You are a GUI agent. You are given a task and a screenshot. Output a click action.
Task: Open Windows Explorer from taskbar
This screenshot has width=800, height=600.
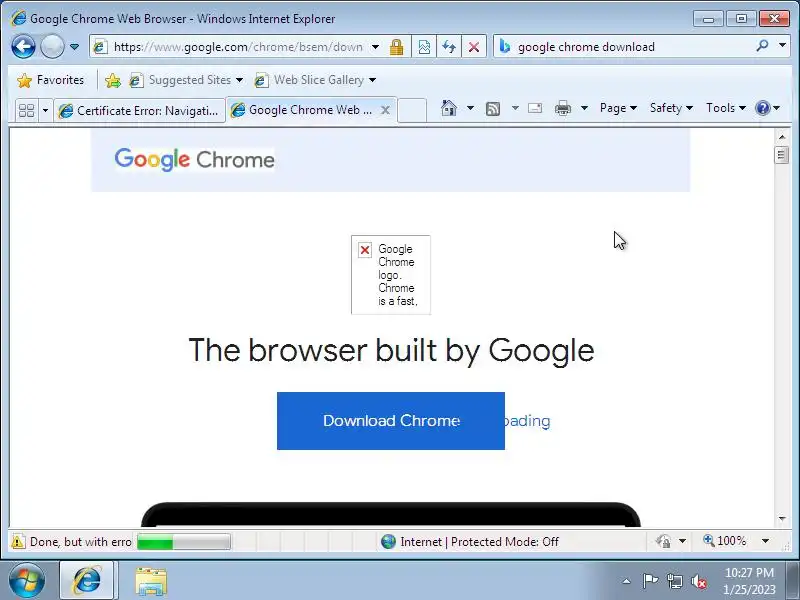click(151, 581)
